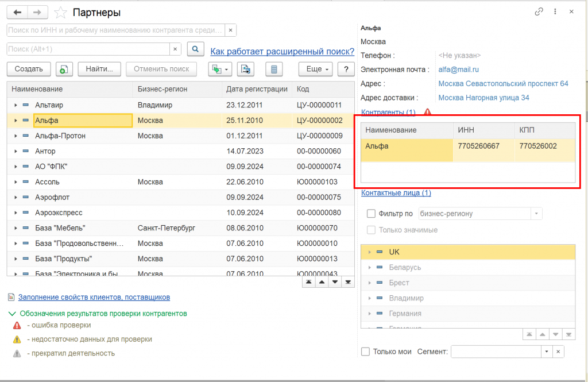
Task: Enable the Фильтр по checkbox
Action: 371,214
